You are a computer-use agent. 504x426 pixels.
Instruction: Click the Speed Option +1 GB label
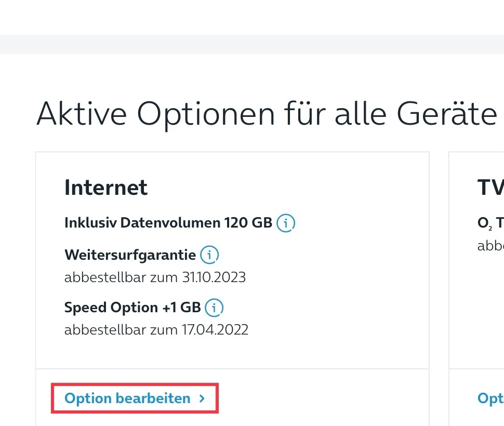point(132,307)
